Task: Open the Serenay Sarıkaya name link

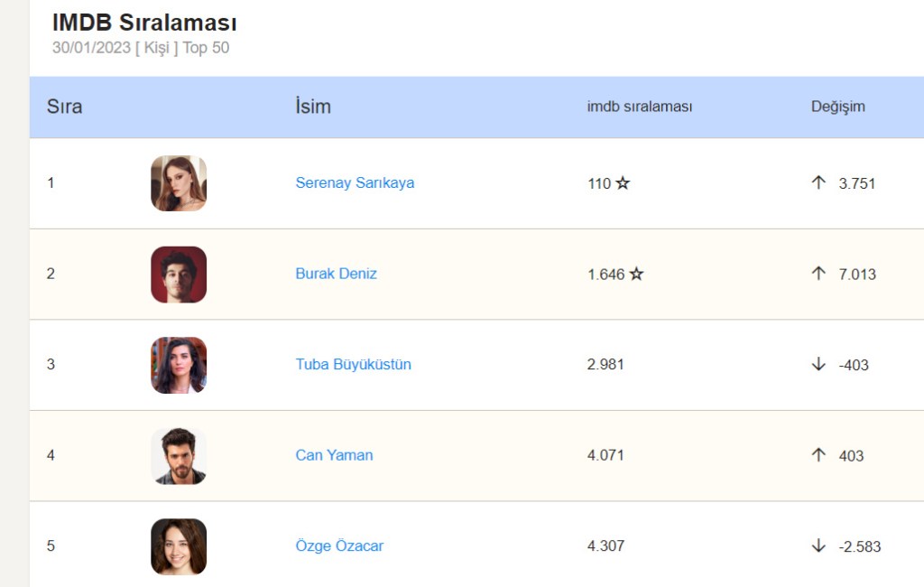Action: click(x=355, y=183)
